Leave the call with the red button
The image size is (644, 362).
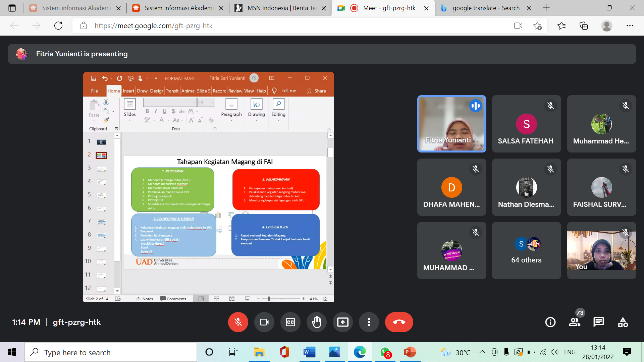[399, 322]
